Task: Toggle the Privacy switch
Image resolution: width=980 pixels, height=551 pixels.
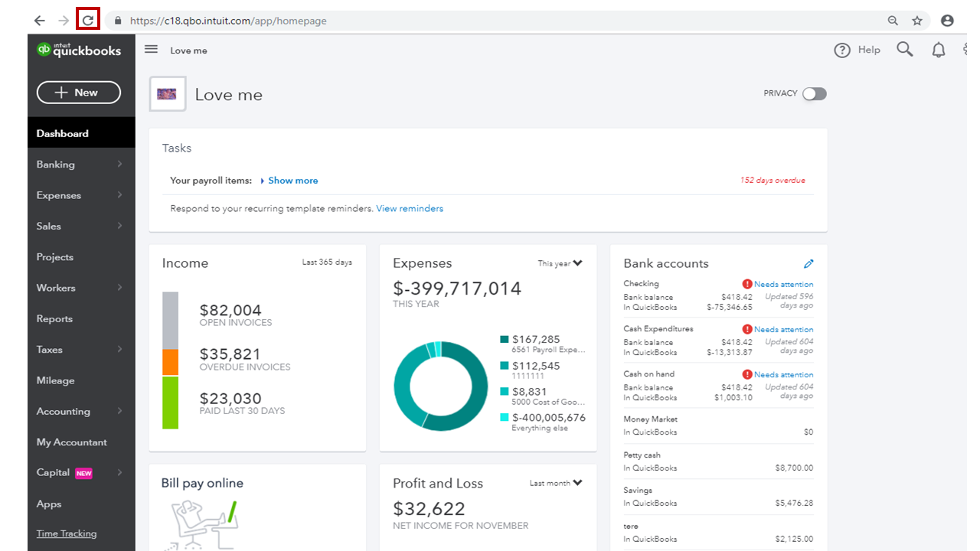Action: pyautogui.click(x=814, y=94)
